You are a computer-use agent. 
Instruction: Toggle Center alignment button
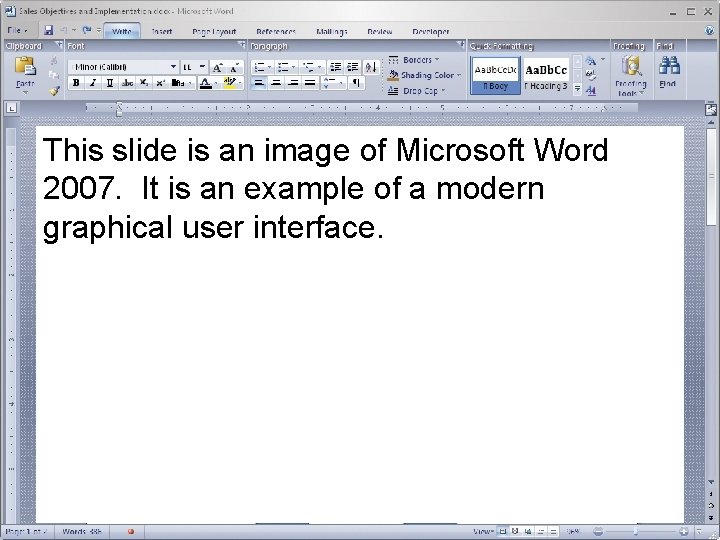click(276, 83)
